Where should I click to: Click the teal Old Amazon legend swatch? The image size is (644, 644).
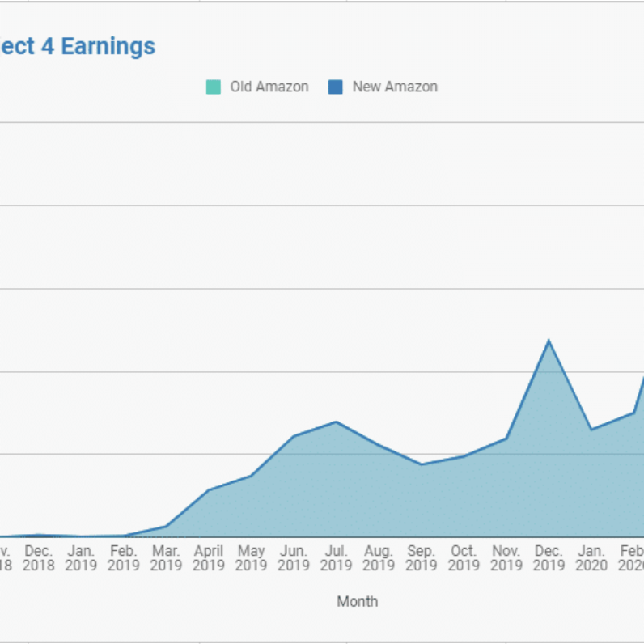click(x=213, y=87)
